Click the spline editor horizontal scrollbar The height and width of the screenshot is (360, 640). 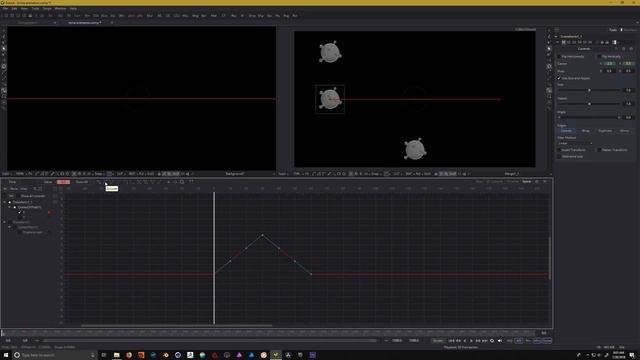pyautogui.click(x=176, y=325)
